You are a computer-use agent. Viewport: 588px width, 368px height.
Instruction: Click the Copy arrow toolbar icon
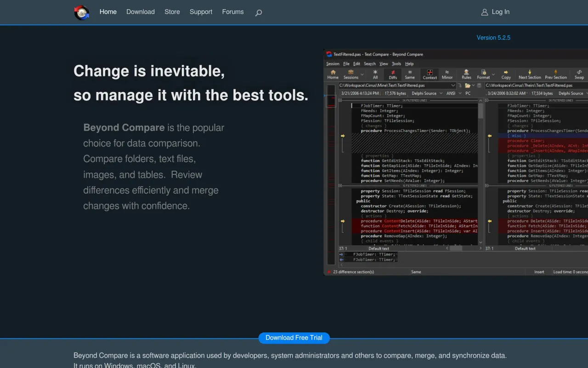506,72
